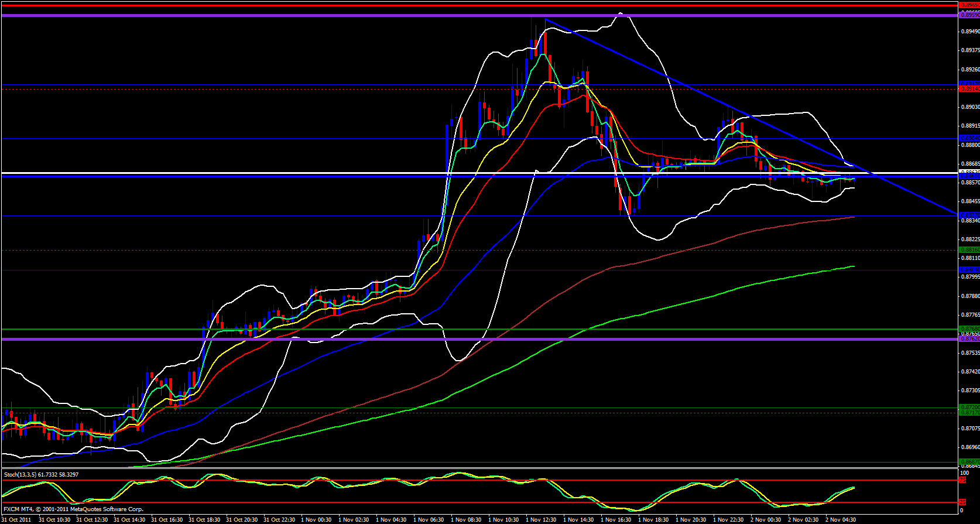Click the green 0.86870 price label
The height and width of the screenshot is (524, 980).
(969, 462)
